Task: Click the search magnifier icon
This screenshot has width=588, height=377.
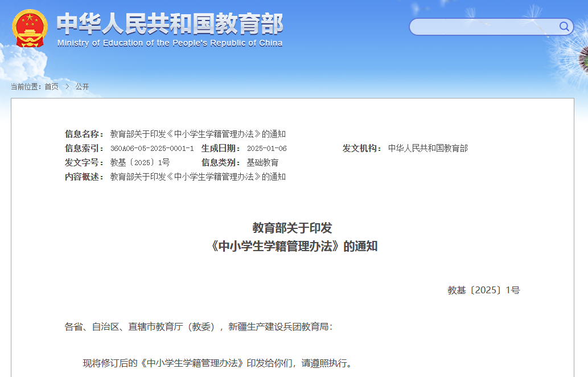Action: point(564,27)
